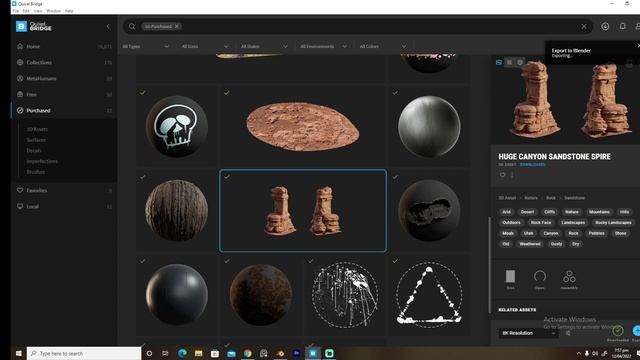Click the Weathered tag
640x360 pixels.
click(x=530, y=244)
